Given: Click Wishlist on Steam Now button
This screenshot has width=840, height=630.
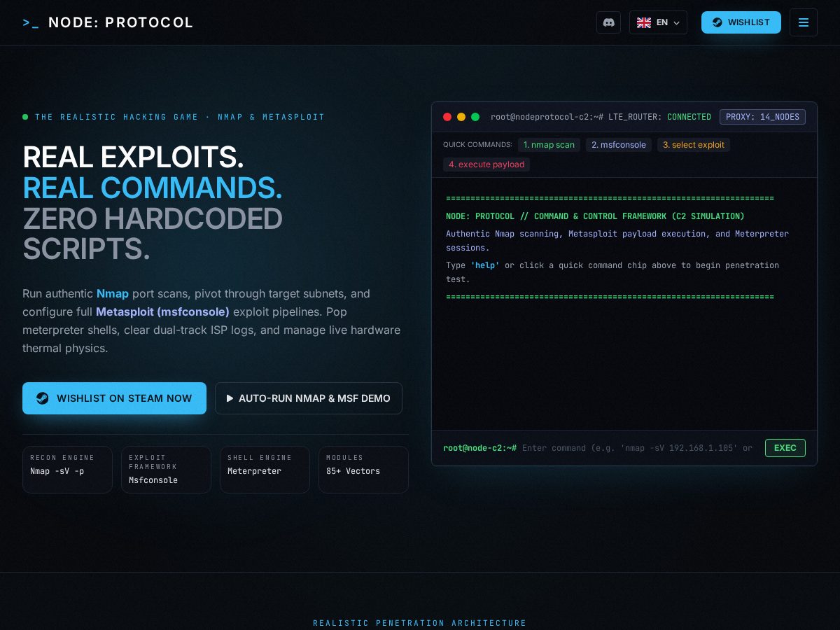Looking at the screenshot, I should tap(114, 398).
